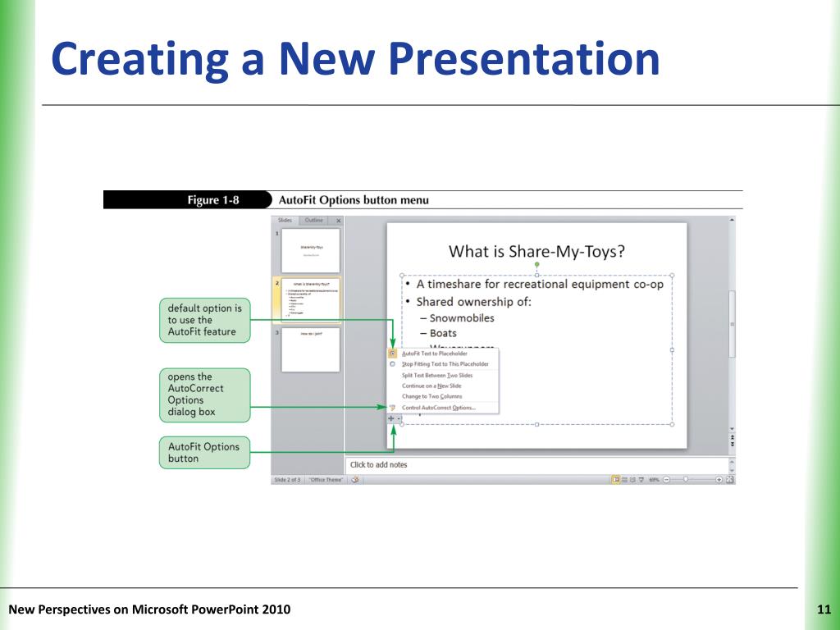Click the slide pane vertical scrollbar thumb
The height and width of the screenshot is (630, 840).
[732, 324]
